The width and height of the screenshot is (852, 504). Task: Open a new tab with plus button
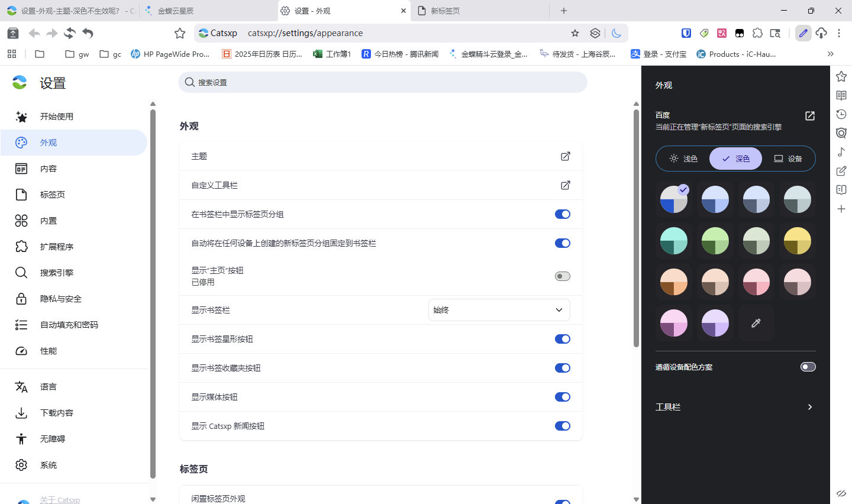(564, 11)
